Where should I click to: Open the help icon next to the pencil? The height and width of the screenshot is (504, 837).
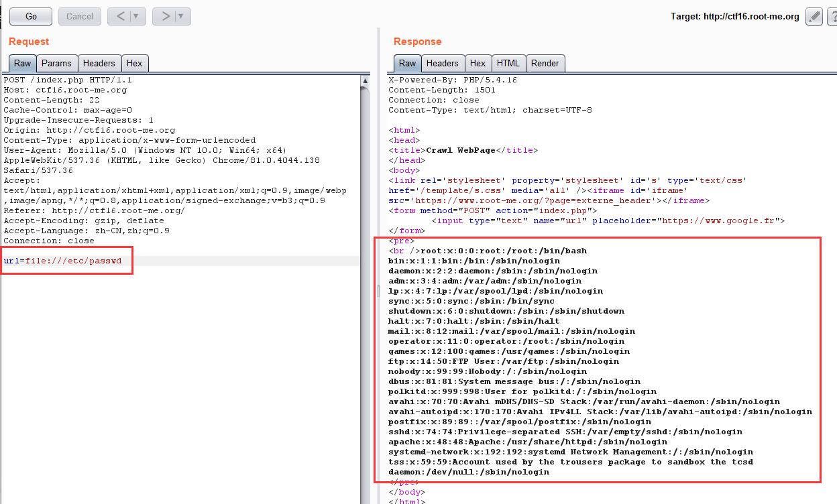(x=832, y=16)
